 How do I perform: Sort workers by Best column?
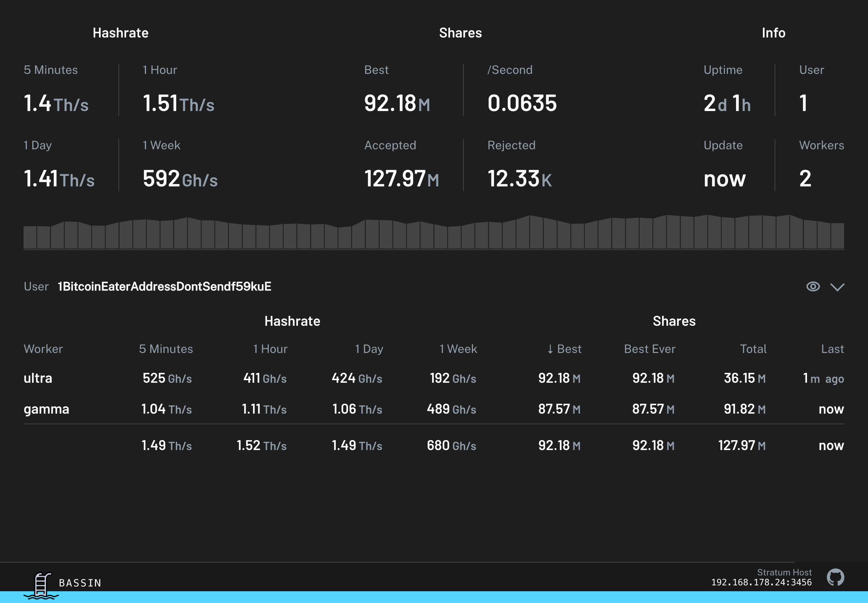(564, 349)
